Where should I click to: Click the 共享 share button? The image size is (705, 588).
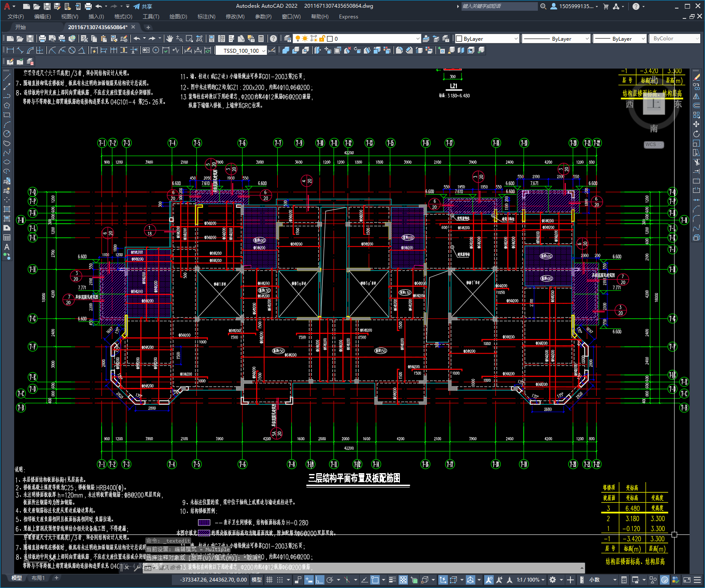[x=143, y=6]
